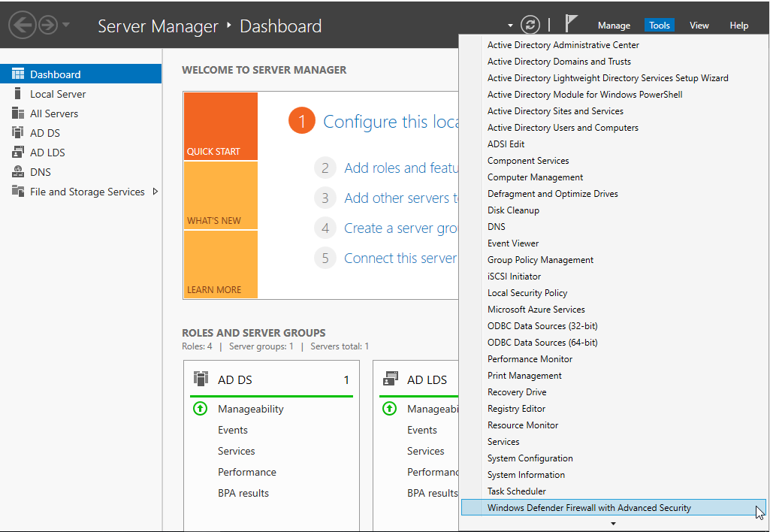Open the WHAT'S NEW tile
Image resolution: width=770 pixels, height=532 pixels.
(220, 195)
